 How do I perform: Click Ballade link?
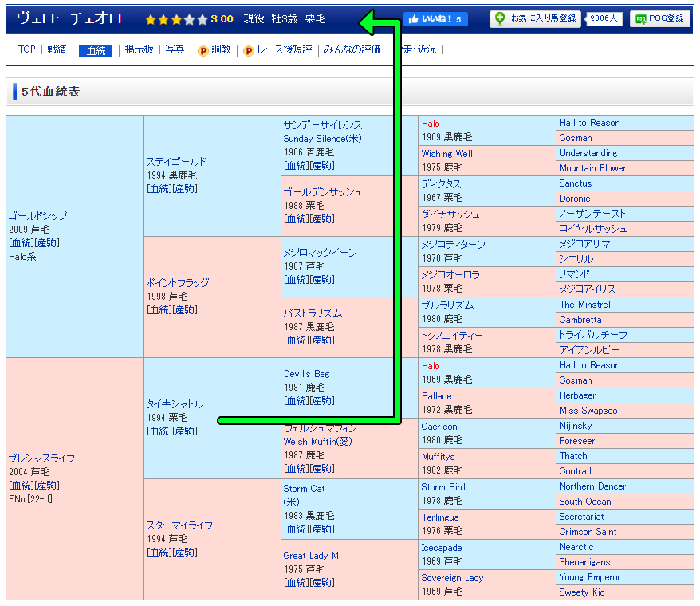(436, 396)
